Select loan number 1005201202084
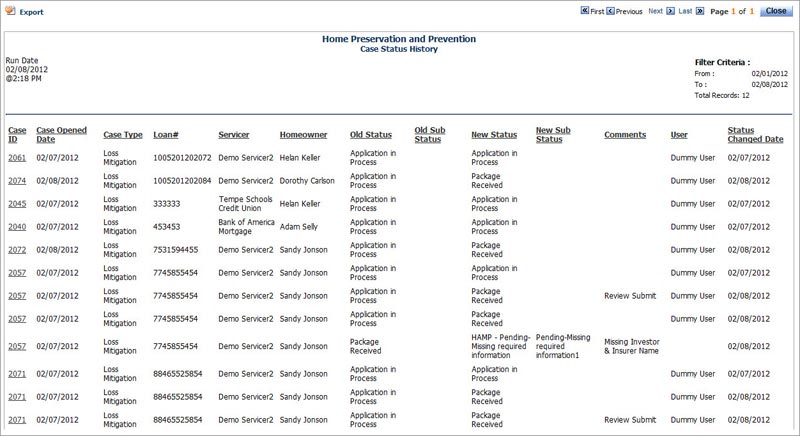This screenshot has width=800, height=436. pos(182,181)
